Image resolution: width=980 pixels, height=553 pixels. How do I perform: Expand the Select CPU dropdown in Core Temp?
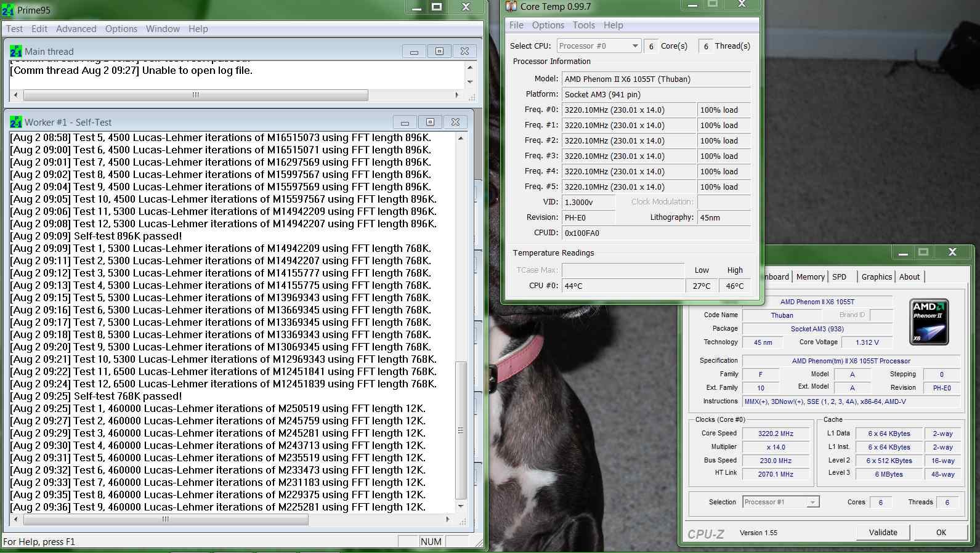tap(634, 46)
